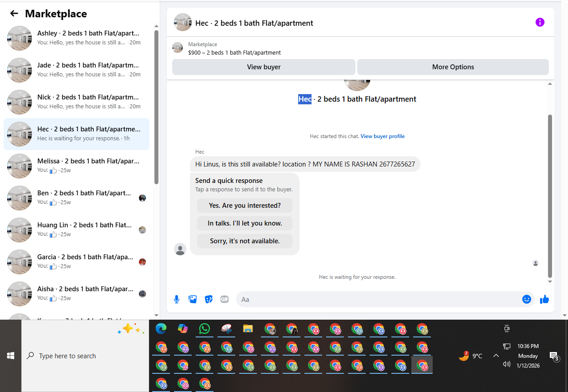Launch WhatsApp from the taskbar
Viewport: 568px width, 392px height.
pyautogui.click(x=204, y=329)
